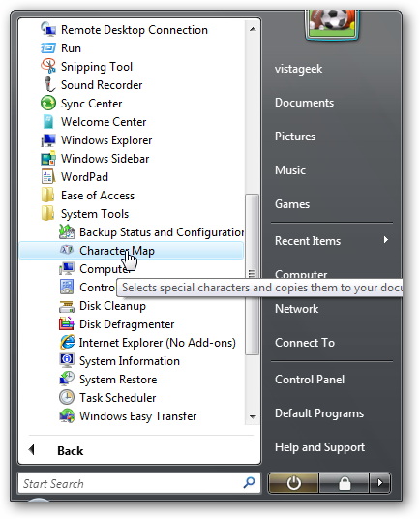
Task: Select the Snipping Tool text entry
Action: [x=97, y=67]
